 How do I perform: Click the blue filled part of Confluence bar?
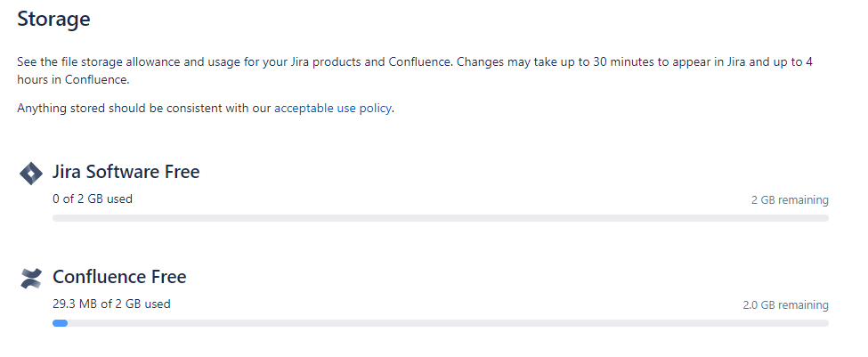pyautogui.click(x=60, y=323)
